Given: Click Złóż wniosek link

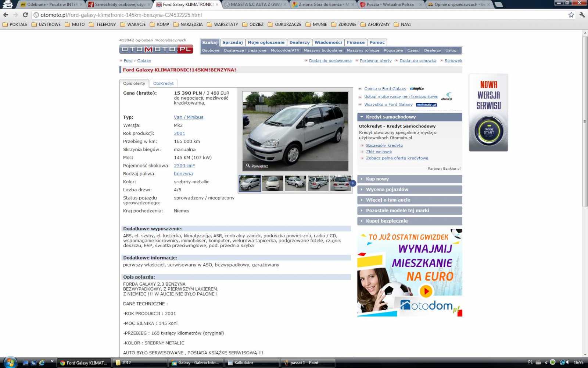Looking at the screenshot, I should point(379,152).
